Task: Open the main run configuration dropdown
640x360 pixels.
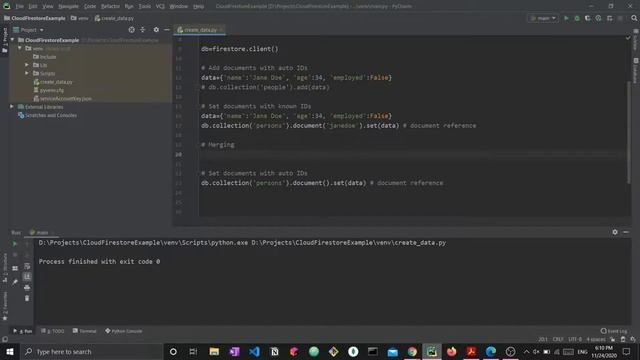Action: click(x=542, y=18)
